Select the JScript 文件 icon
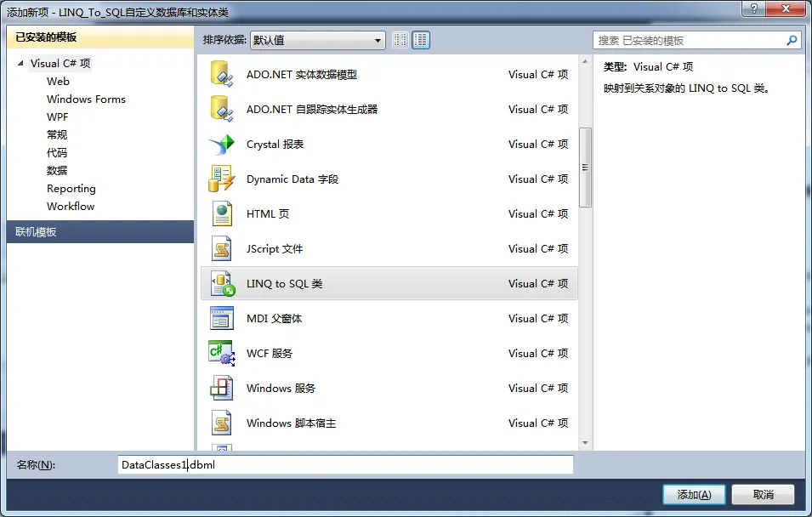This screenshot has height=517, width=812. click(x=222, y=248)
